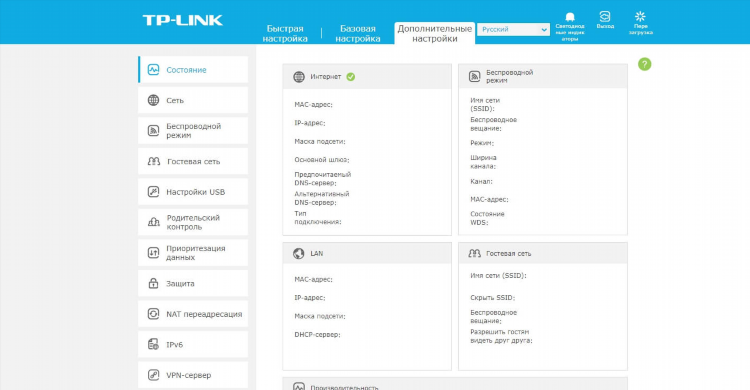Click the logout (Выход) icon
The height and width of the screenshot is (390, 750).
pos(605,17)
